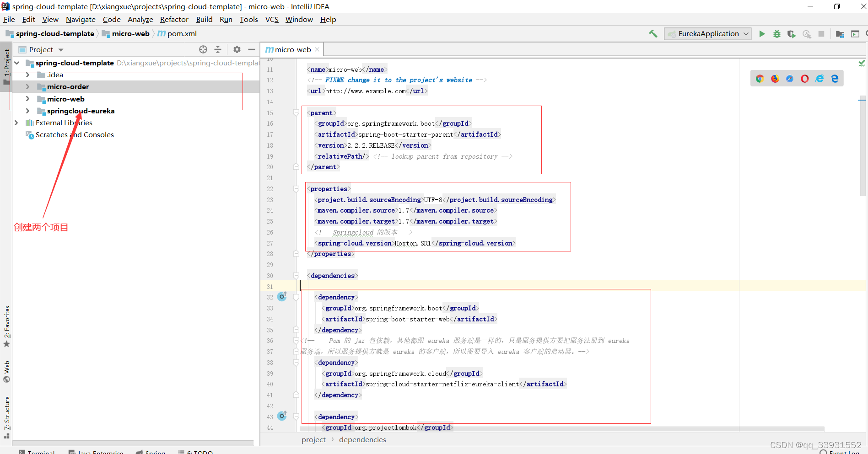868x454 pixels.
Task: Expand the micro-order module
Action: 28,87
